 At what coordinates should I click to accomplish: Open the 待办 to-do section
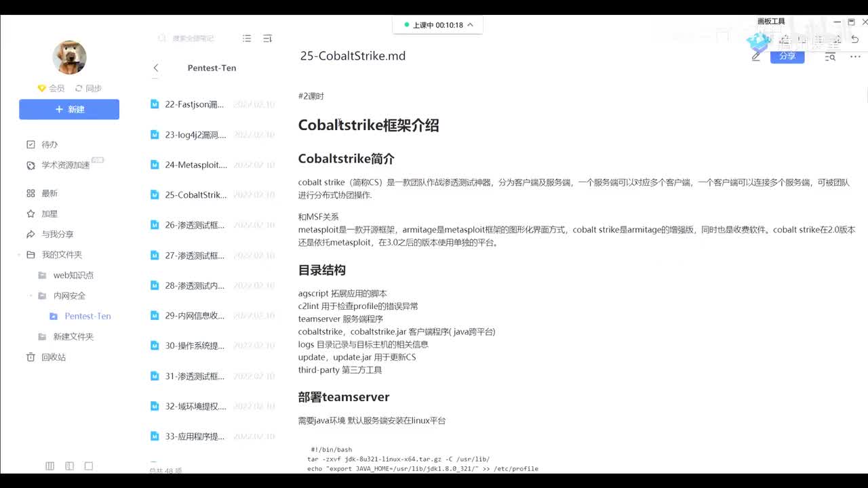(50, 144)
